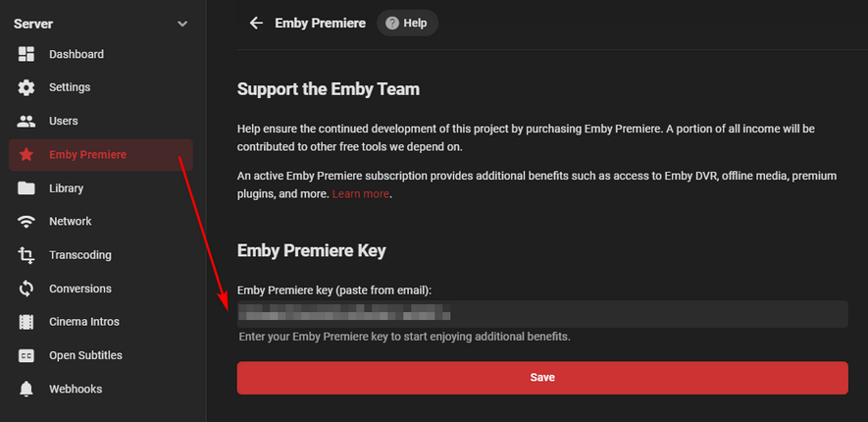
Task: Click the red Save button
Action: [x=542, y=378]
